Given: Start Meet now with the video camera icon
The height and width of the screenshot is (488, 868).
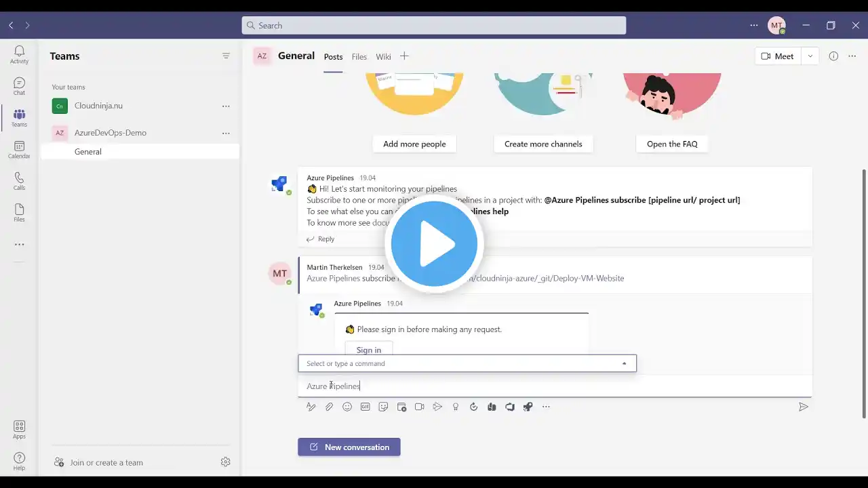Looking at the screenshot, I should click(419, 407).
